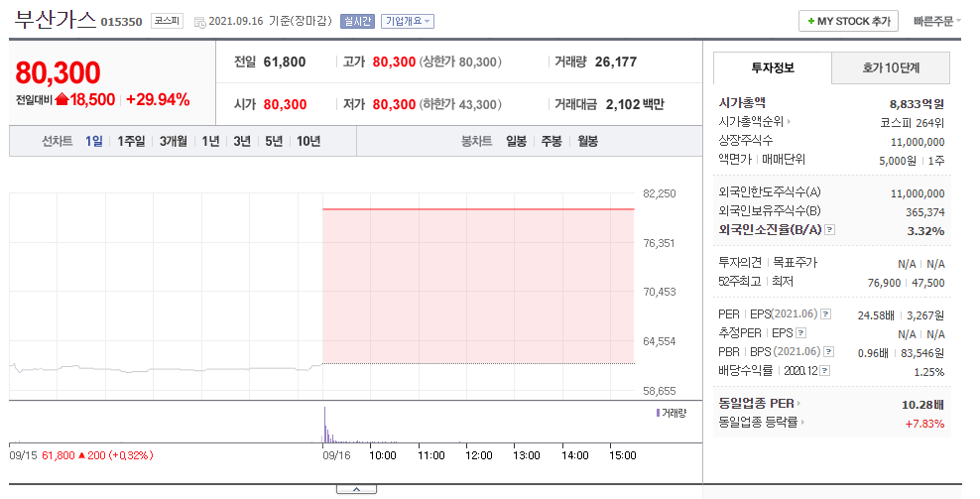Open the 빠른주문 dropdown
Image resolution: width=980 pixels, height=499 pixels.
[x=937, y=21]
